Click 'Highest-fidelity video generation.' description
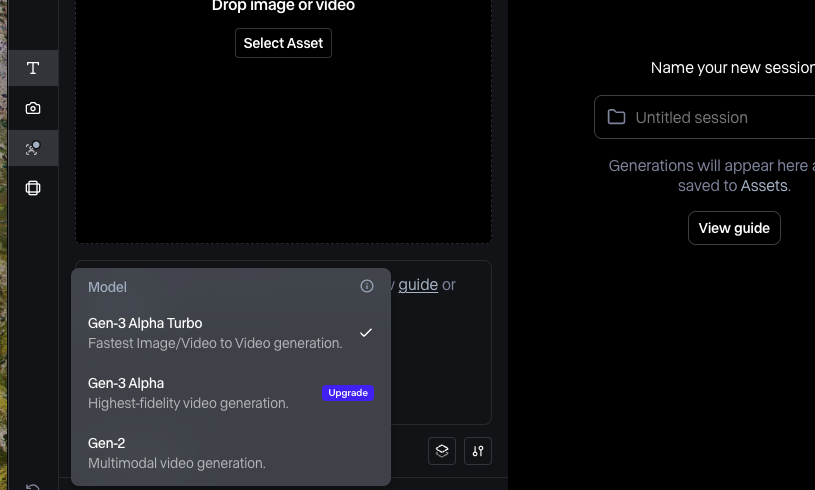The image size is (815, 490). pyautogui.click(x=188, y=403)
